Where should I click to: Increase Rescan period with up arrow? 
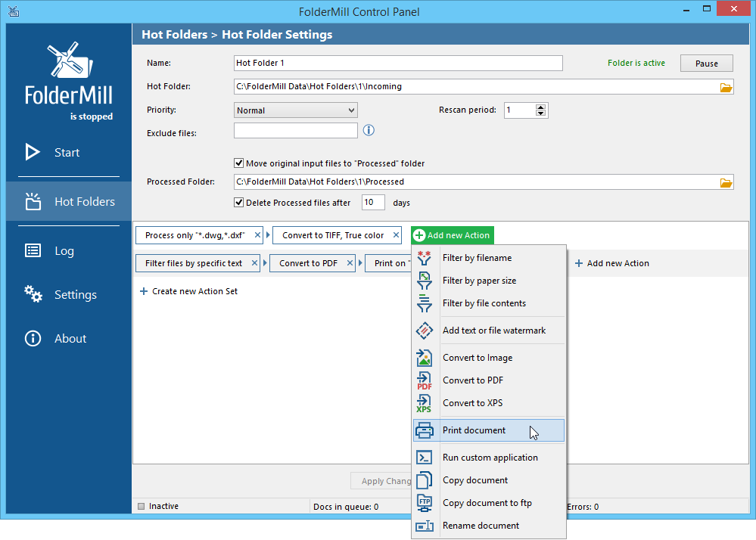point(540,107)
